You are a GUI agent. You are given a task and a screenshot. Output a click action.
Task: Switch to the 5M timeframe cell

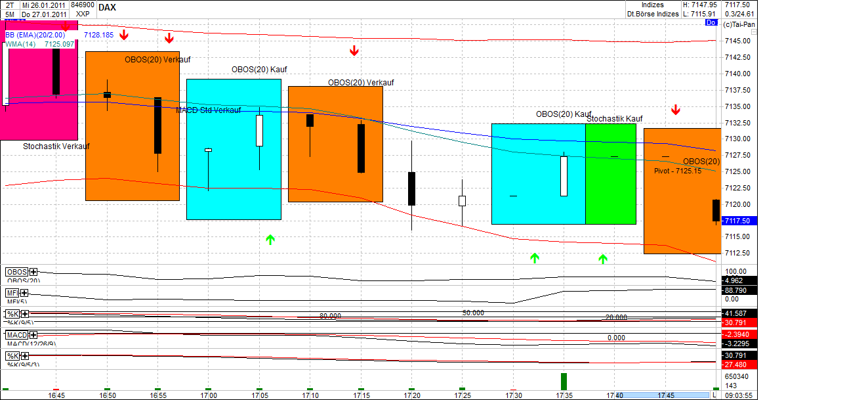pyautogui.click(x=9, y=13)
